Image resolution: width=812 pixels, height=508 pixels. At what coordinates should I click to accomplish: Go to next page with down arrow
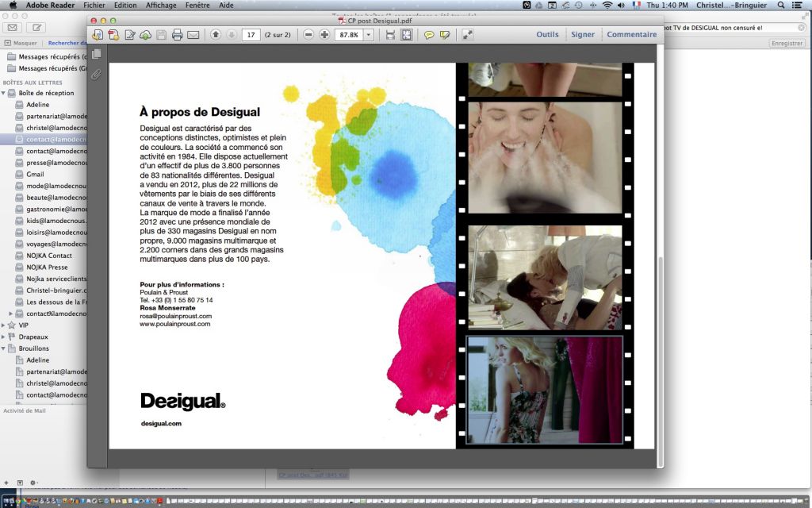pos(232,35)
